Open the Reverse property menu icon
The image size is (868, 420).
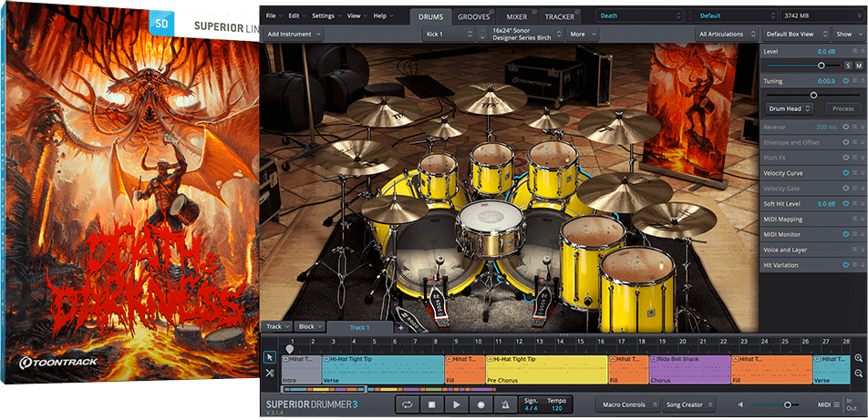854,127
